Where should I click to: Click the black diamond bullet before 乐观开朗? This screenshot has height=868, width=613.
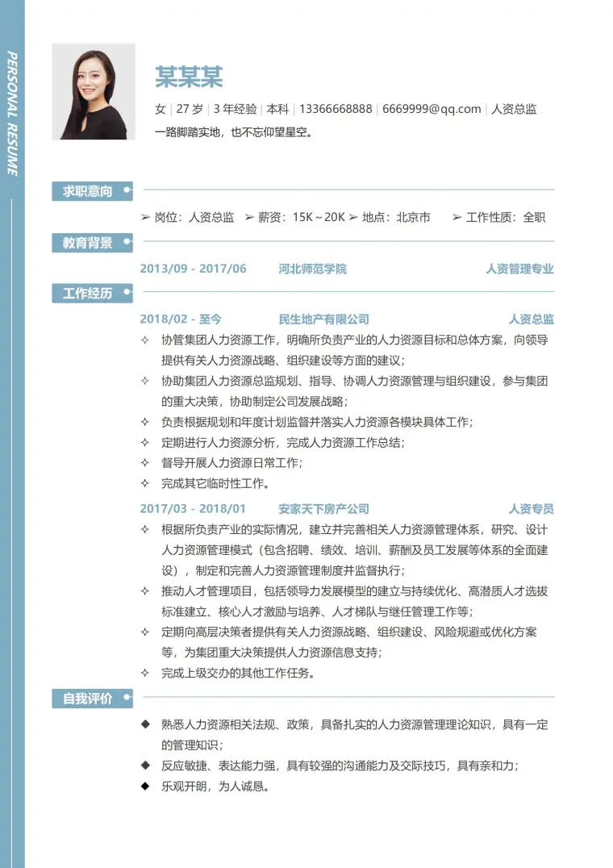[x=145, y=786]
